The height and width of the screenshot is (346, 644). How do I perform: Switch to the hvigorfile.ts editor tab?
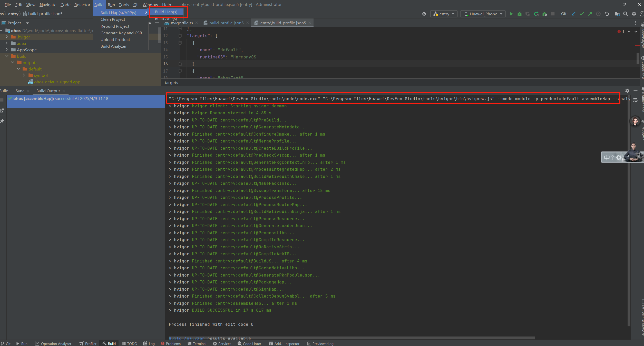pos(182,23)
